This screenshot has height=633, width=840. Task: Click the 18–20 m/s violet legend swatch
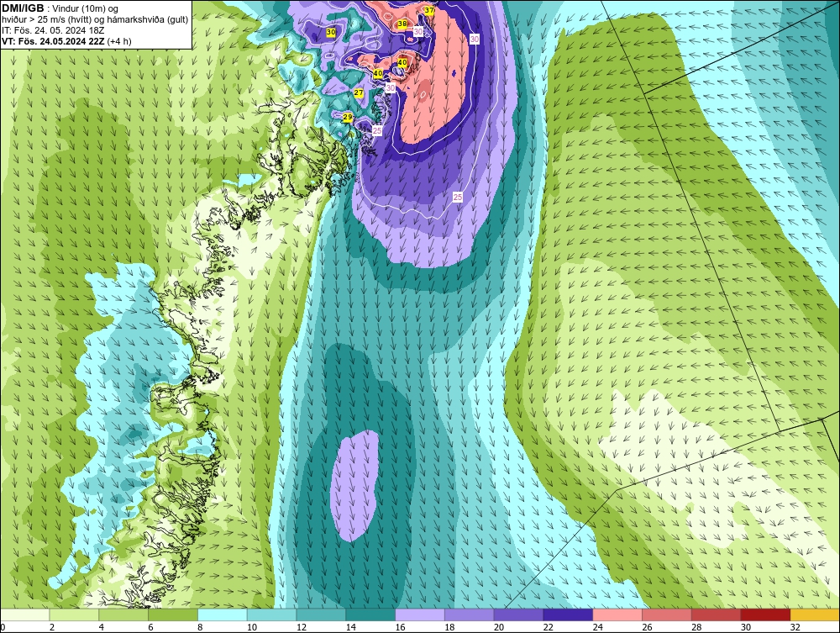click(x=470, y=615)
